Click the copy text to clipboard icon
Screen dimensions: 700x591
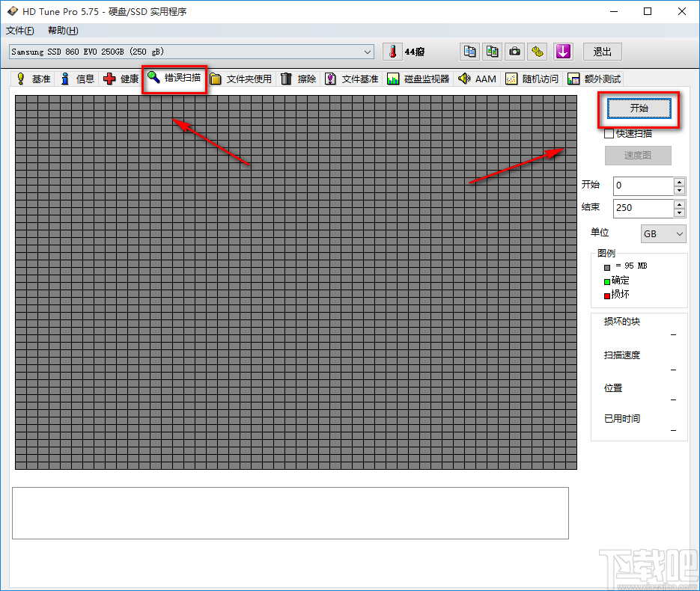(469, 52)
